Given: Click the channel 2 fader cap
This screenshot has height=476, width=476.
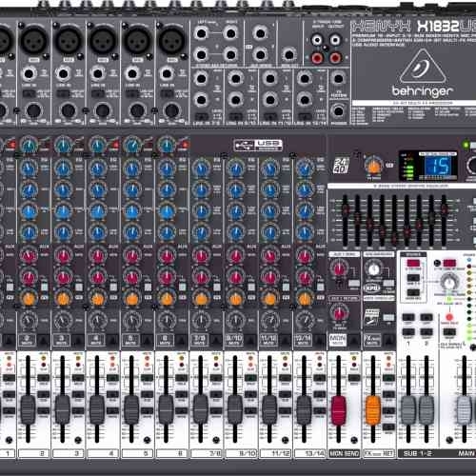Looking at the screenshot, I should point(29,410).
